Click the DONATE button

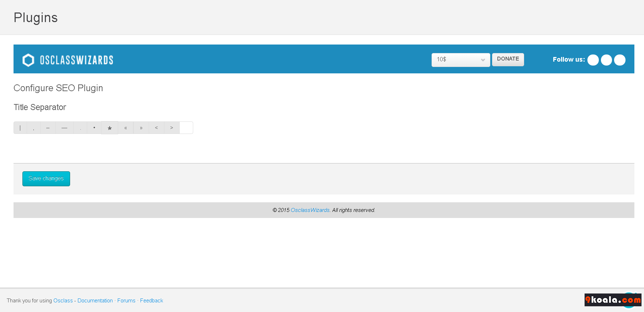pos(508,59)
